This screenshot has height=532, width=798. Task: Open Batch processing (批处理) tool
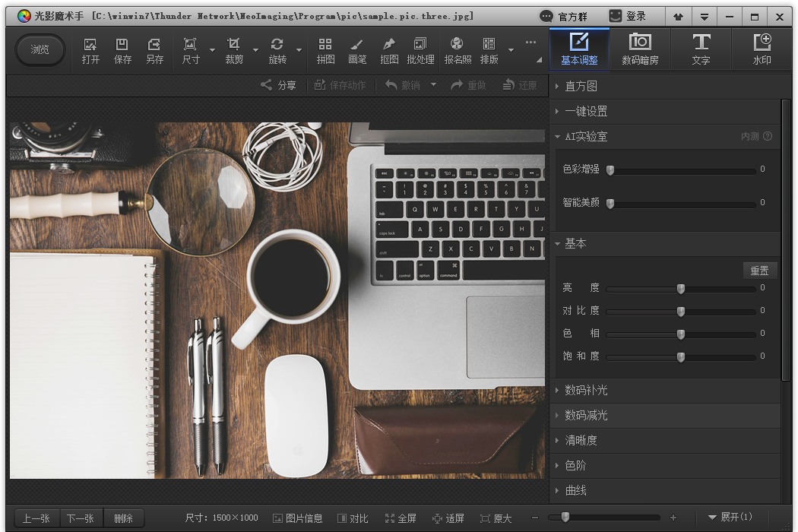click(420, 50)
